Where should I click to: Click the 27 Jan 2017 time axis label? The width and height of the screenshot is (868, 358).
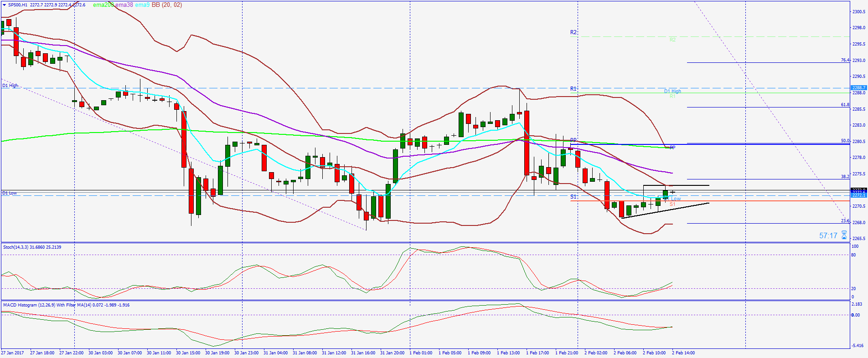coord(13,353)
